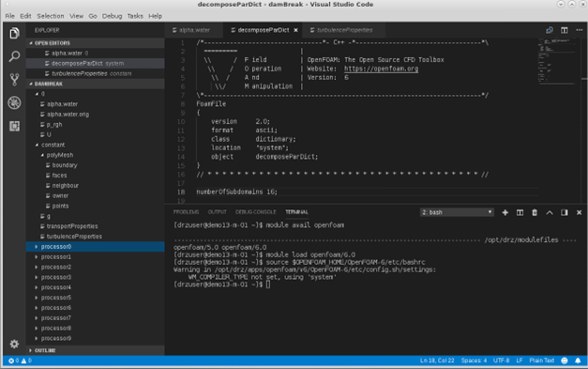Collapse the polyMesh folder
This screenshot has height=369, width=588.
(42, 155)
